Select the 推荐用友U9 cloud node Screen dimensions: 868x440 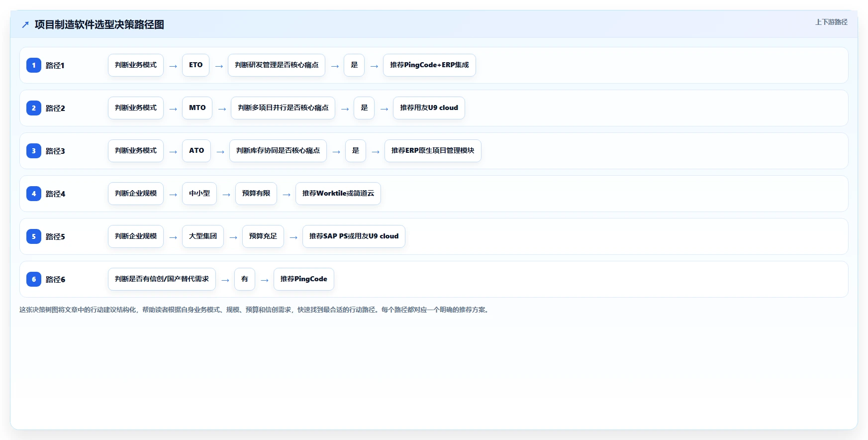click(429, 108)
